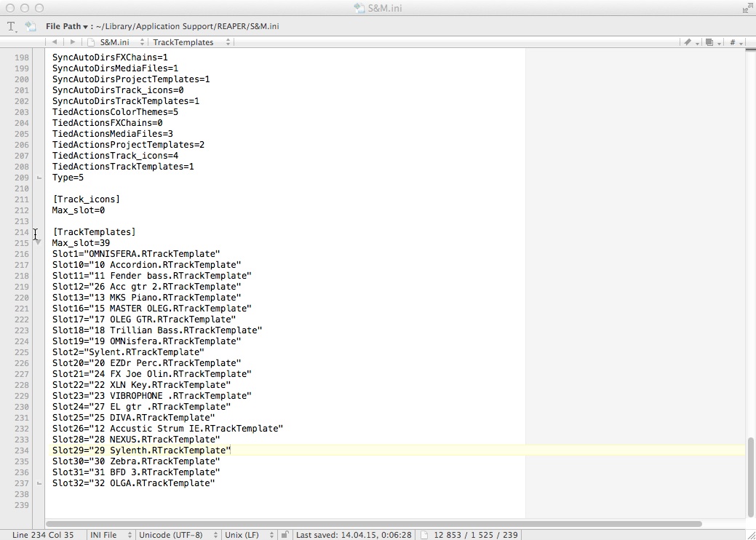756x540 pixels.
Task: Click the Slot11 Fender bass line
Action: tap(152, 276)
